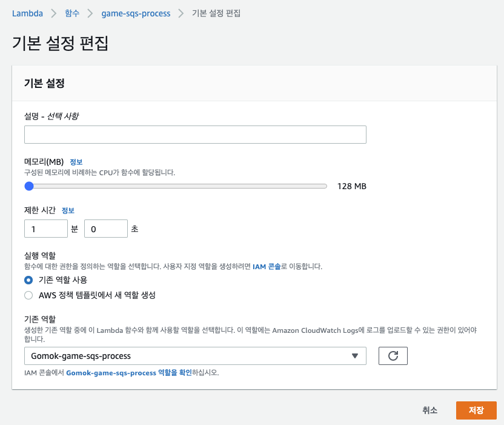The image size is (504, 425).
Task: Open the IAM 콘솔 link
Action: click(x=267, y=267)
